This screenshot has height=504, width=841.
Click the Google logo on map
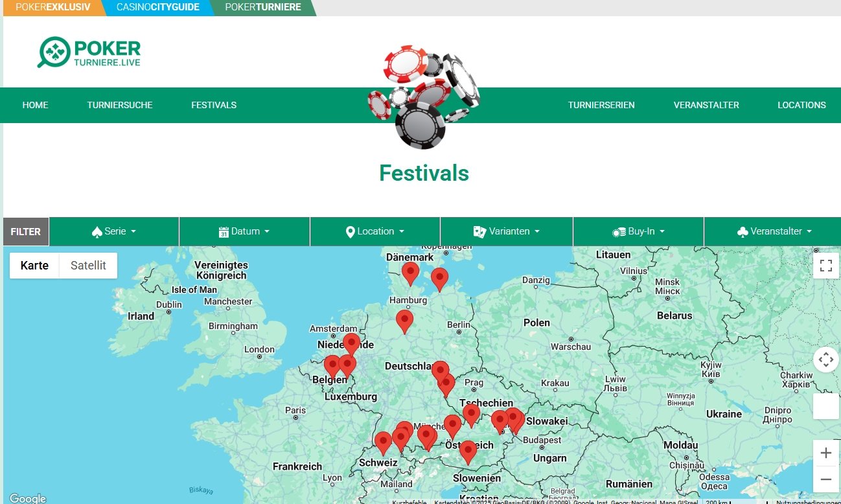(x=28, y=498)
